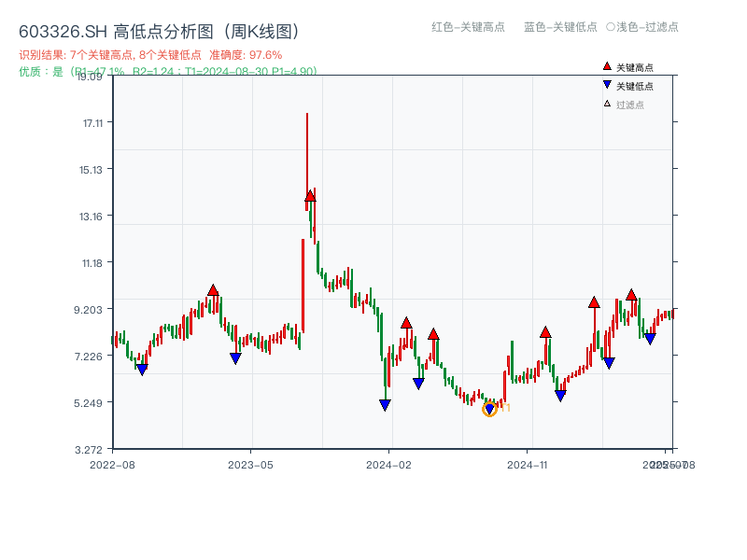The image size is (747, 560).
Task: Click the 2024-11 x-axis date label
Action: click(x=527, y=465)
